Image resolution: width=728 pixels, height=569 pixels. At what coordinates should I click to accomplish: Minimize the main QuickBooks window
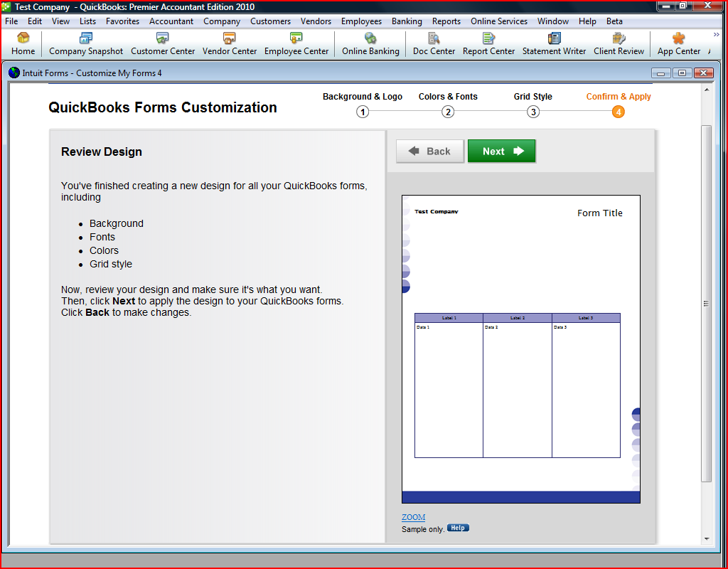coord(667,6)
